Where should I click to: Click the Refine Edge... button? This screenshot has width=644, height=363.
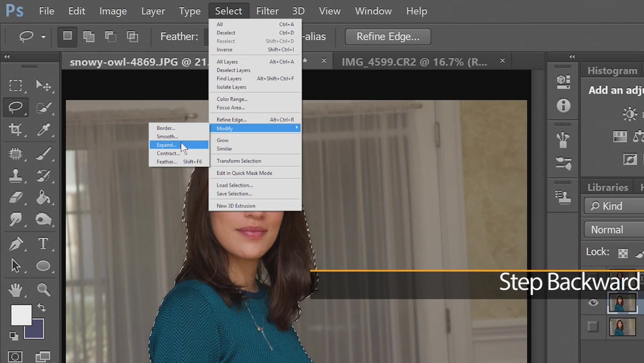click(x=387, y=37)
